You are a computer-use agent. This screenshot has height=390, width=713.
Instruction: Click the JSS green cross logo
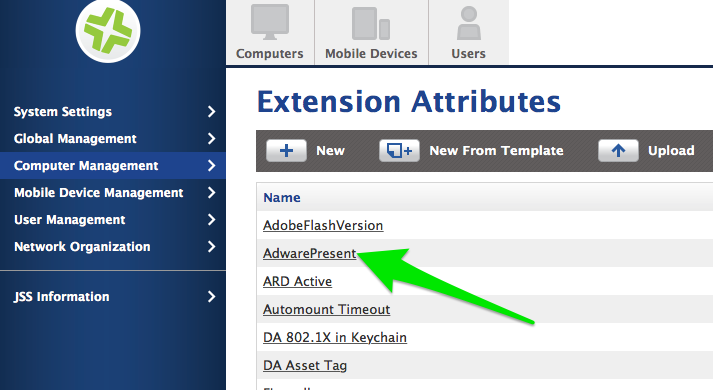pos(108,30)
